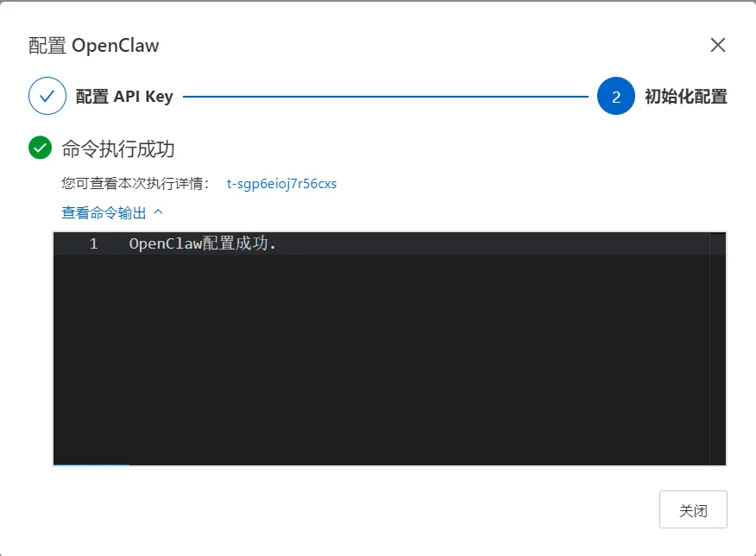Click the blue step 2 circle
Screen dimensions: 756x556
click(615, 96)
